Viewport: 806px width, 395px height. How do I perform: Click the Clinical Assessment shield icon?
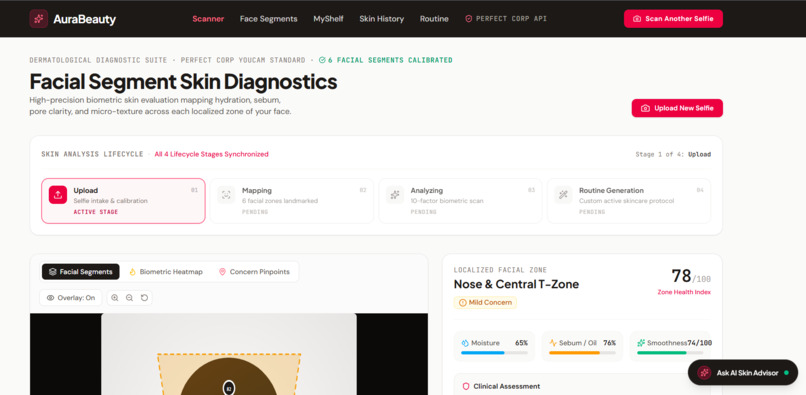click(x=466, y=386)
